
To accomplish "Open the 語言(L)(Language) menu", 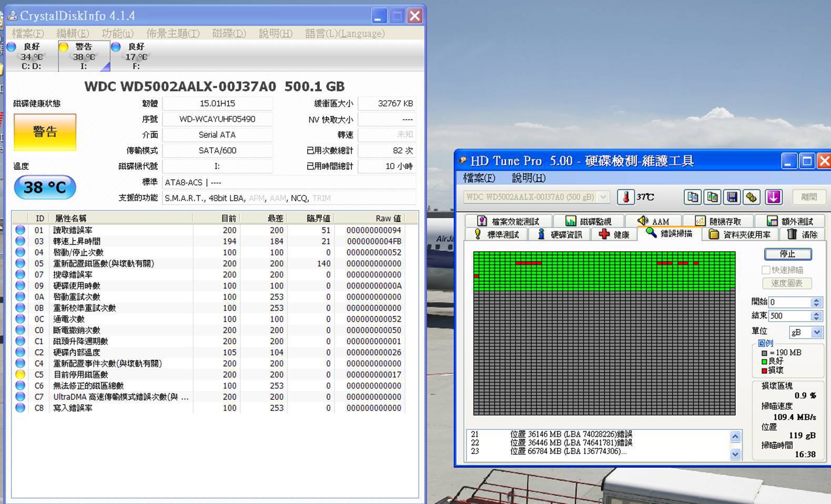I will pos(344,34).
